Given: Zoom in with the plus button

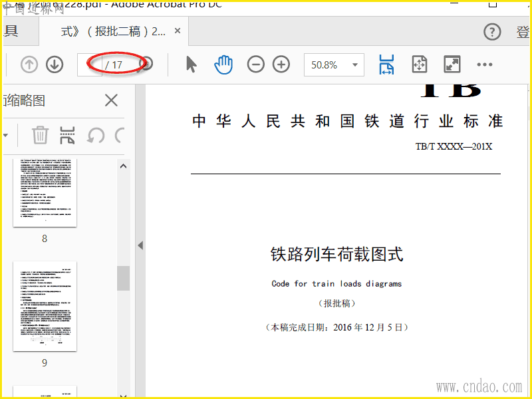Looking at the screenshot, I should point(281,65).
